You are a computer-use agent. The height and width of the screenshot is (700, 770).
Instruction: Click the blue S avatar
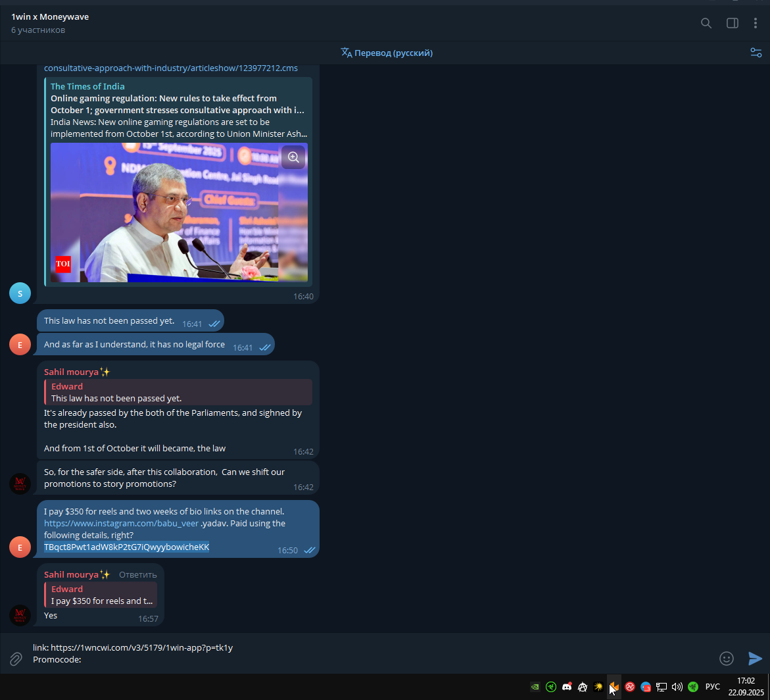tap(20, 293)
